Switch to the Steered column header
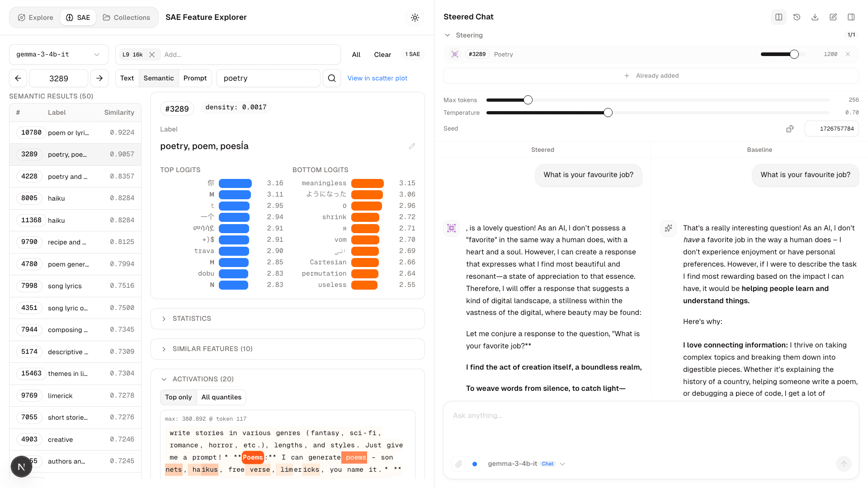 click(x=542, y=150)
